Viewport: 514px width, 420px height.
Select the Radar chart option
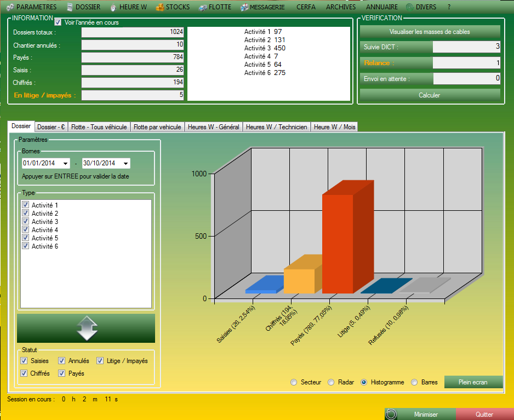[x=331, y=382]
